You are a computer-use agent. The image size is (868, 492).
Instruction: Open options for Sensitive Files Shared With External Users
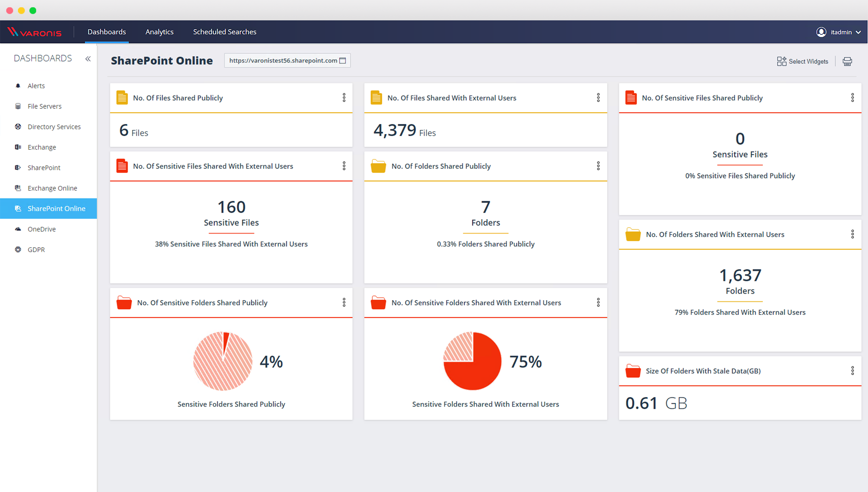pos(344,166)
